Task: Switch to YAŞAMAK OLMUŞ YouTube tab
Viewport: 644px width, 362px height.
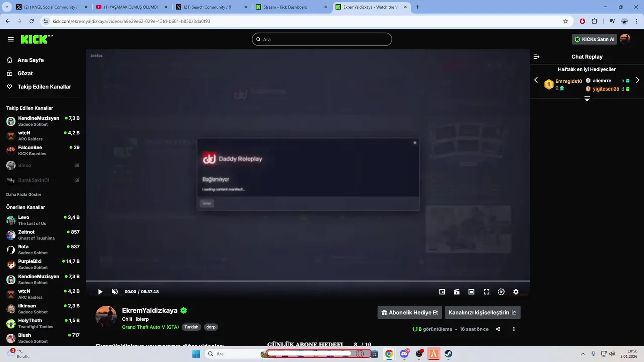Action: pos(131,7)
